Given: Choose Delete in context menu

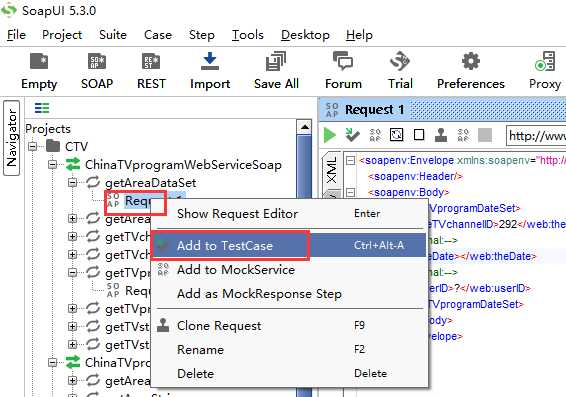Looking at the screenshot, I should point(289,373).
